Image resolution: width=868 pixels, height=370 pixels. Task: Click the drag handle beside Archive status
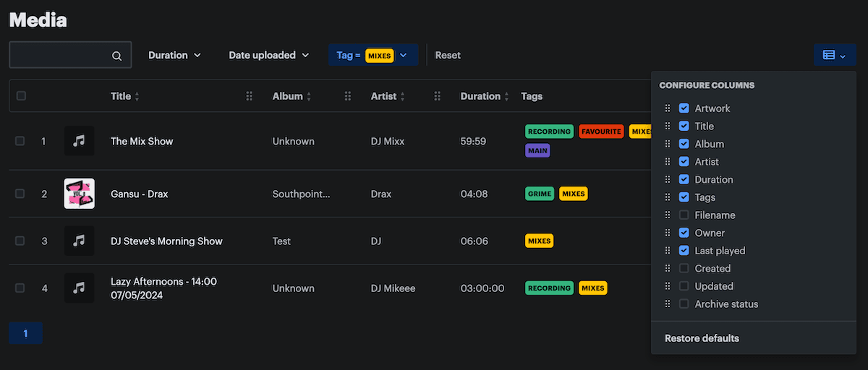point(667,304)
